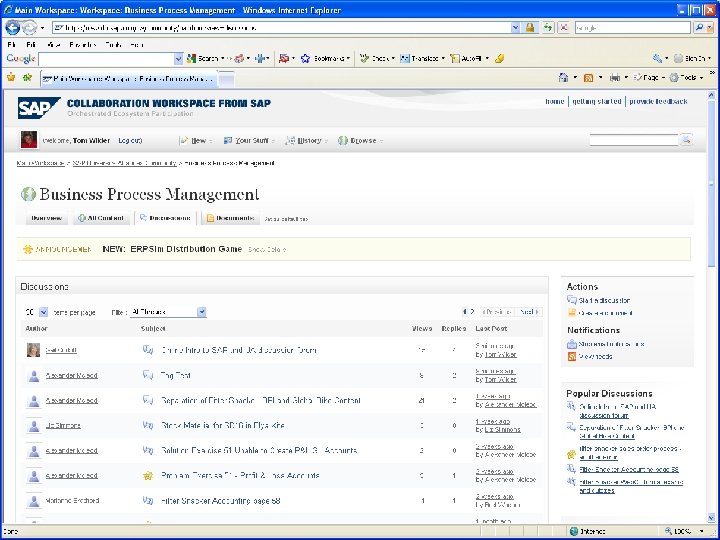The width and height of the screenshot is (720, 540).
Task: Click the Add to Favorites star icon
Action: tap(27, 78)
